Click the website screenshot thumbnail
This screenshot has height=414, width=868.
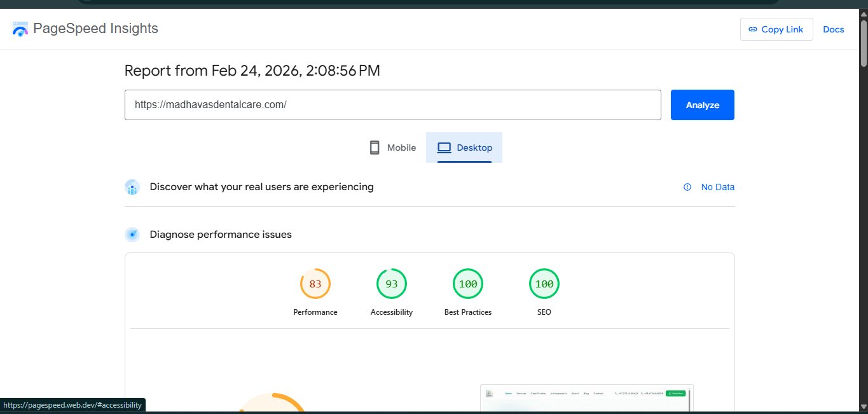(587, 399)
